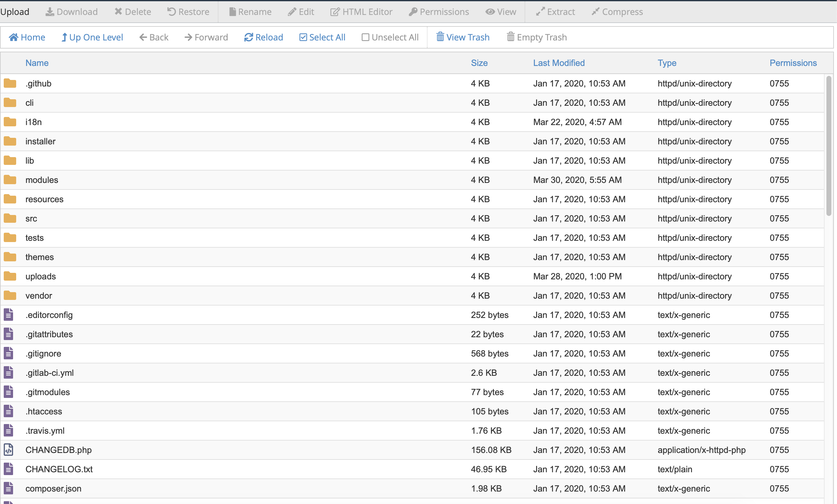This screenshot has height=504, width=837.
Task: Click the resources folder icon
Action: pos(10,199)
